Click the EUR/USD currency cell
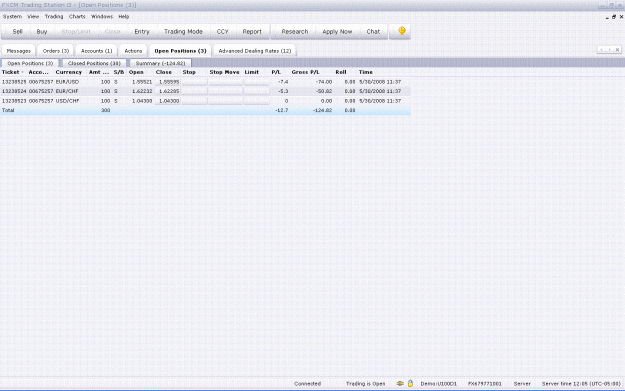This screenshot has width=625, height=391. (67, 82)
